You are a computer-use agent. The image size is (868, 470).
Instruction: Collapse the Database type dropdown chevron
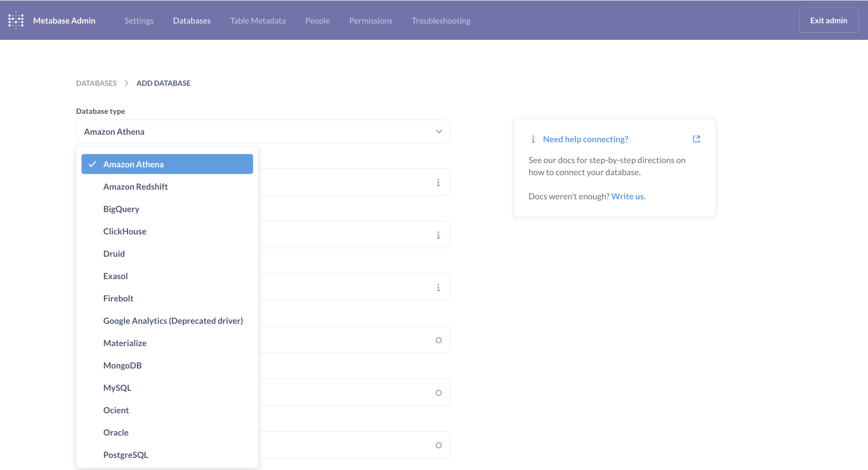click(439, 131)
